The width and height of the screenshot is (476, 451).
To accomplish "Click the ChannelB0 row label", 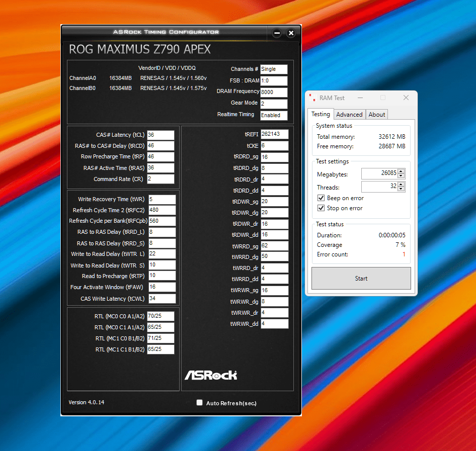I will pos(82,88).
